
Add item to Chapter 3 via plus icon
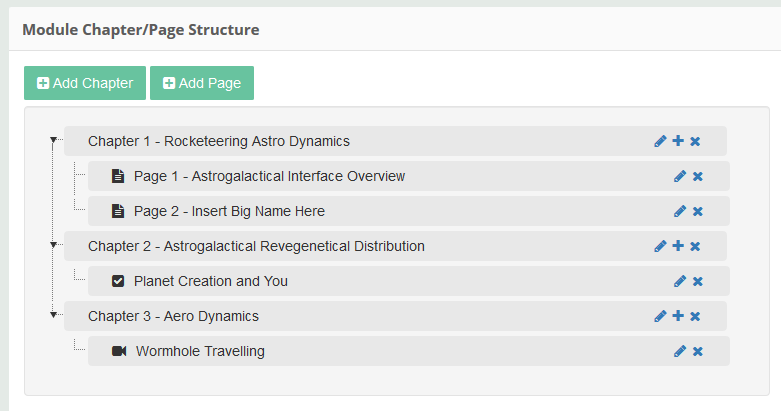point(678,316)
